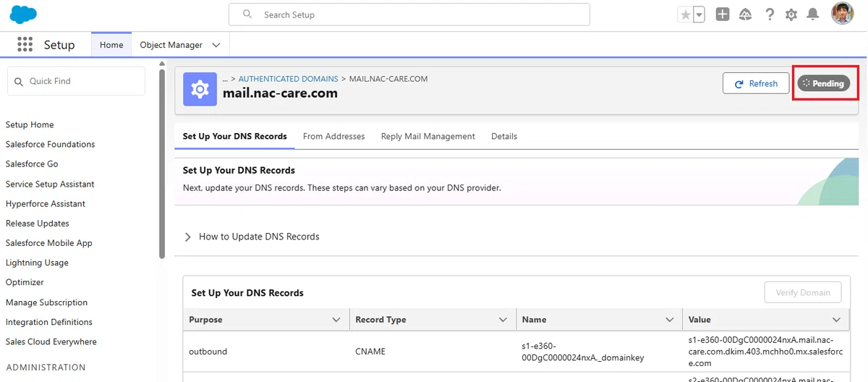Click the Refresh button
This screenshot has height=382, width=868.
pos(756,83)
